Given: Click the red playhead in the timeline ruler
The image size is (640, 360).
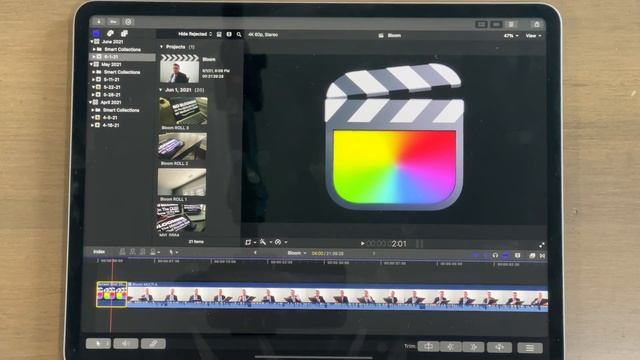Looking at the screenshot, I should click(x=112, y=262).
